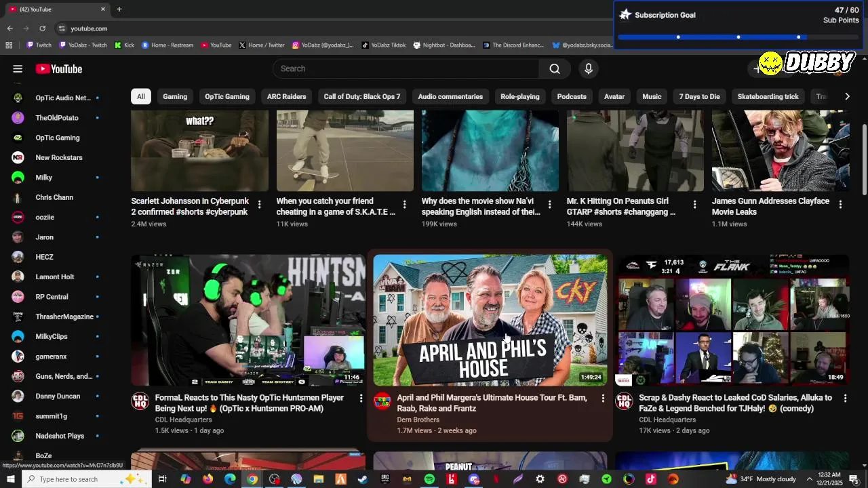Screen dimensions: 868x488
Task: Open Steam from the taskbar
Action: click(x=363, y=479)
